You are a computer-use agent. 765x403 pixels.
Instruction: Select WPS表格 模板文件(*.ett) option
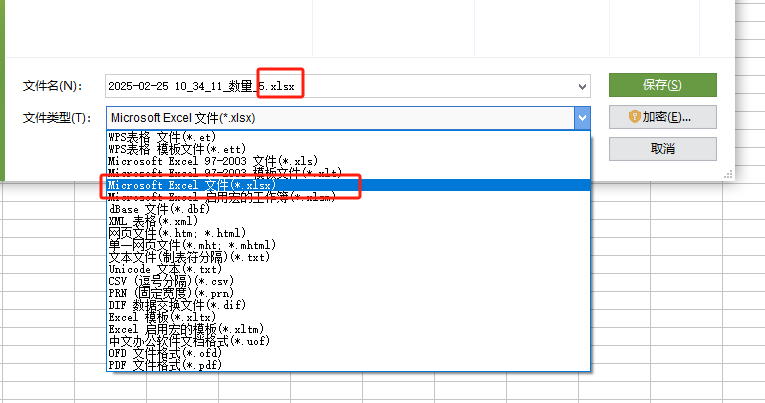point(348,149)
